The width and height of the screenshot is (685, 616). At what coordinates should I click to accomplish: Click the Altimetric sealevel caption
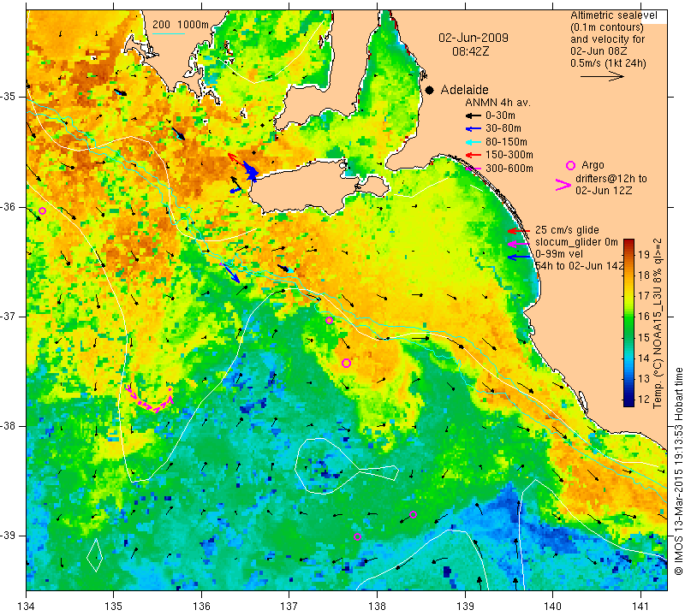pos(613,15)
